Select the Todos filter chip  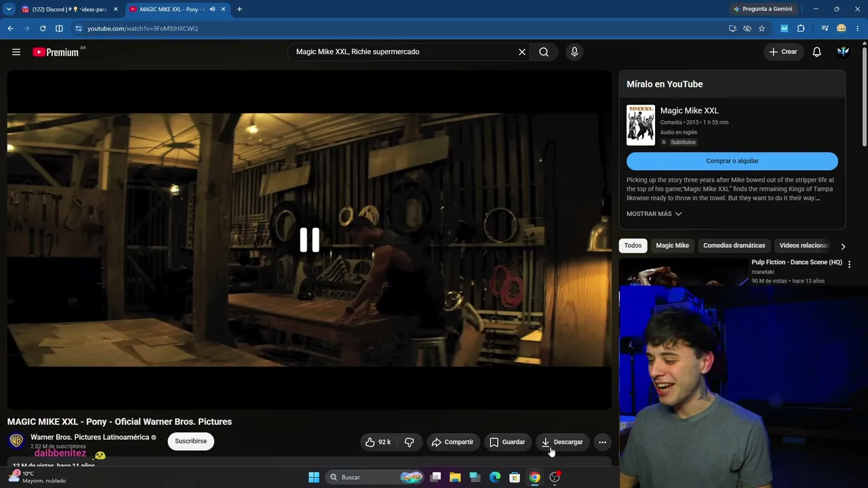(x=633, y=245)
